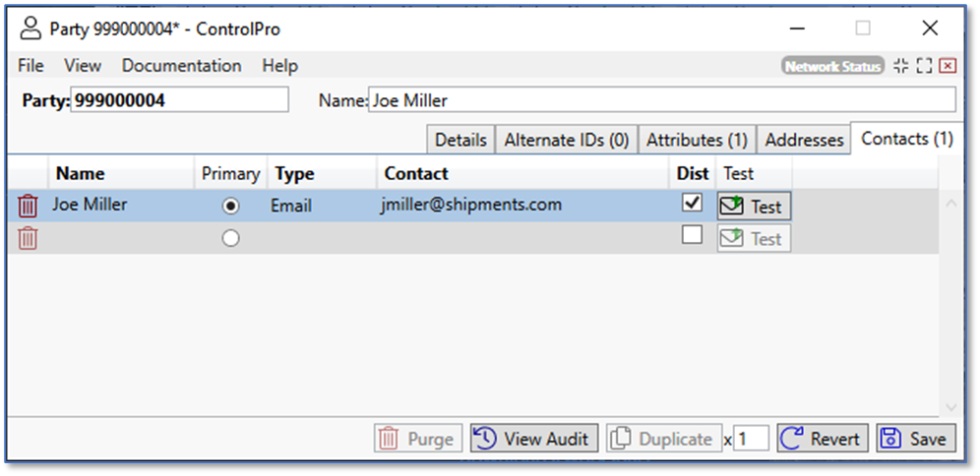Viewport: 980px width, 476px height.
Task: Click the duplicate count field
Action: pyautogui.click(x=752, y=439)
